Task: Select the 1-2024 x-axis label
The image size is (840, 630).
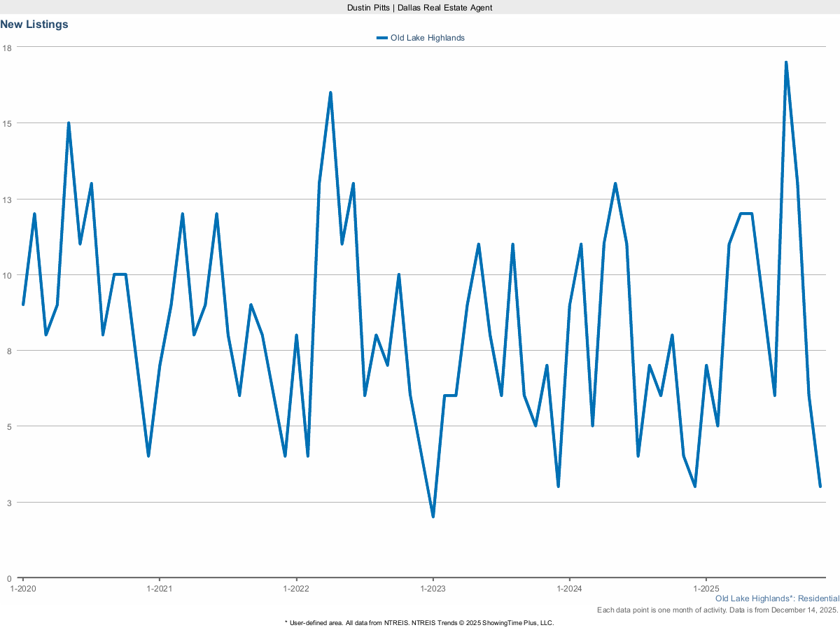Action: pyautogui.click(x=569, y=589)
